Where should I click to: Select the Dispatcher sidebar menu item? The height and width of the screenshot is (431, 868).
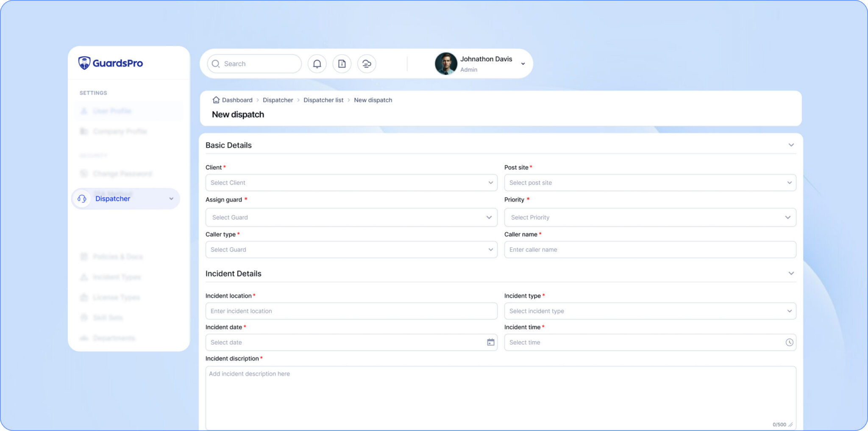(113, 199)
